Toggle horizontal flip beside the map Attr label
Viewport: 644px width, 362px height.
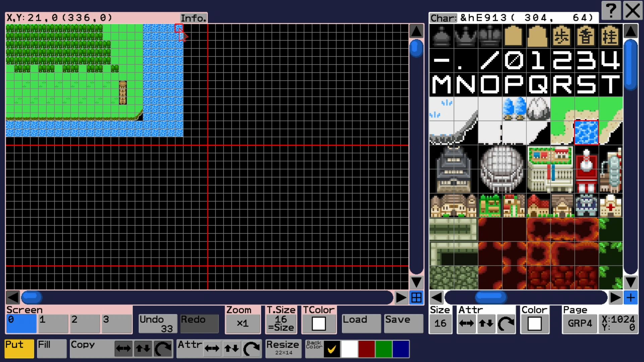click(212, 349)
